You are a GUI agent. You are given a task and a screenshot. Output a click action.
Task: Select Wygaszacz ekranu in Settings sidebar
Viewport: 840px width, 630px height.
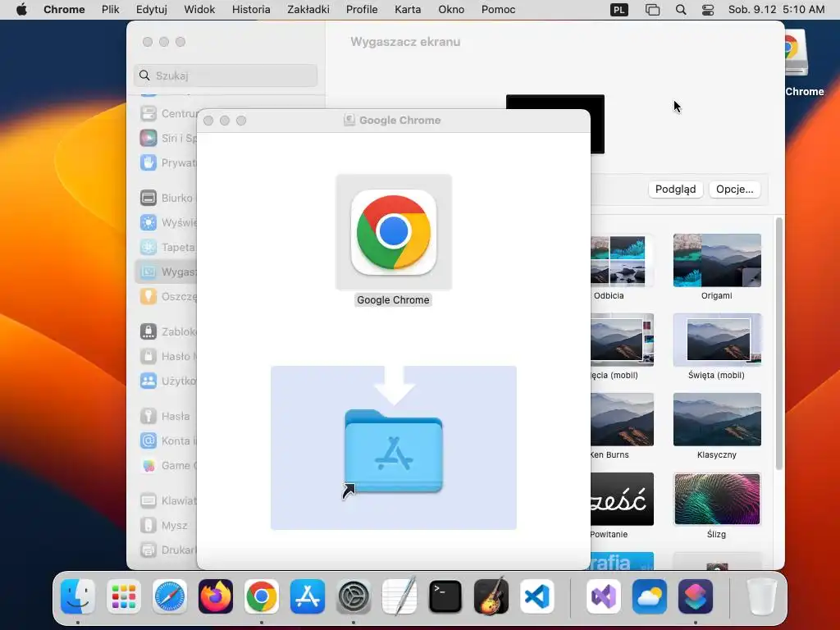(x=167, y=272)
